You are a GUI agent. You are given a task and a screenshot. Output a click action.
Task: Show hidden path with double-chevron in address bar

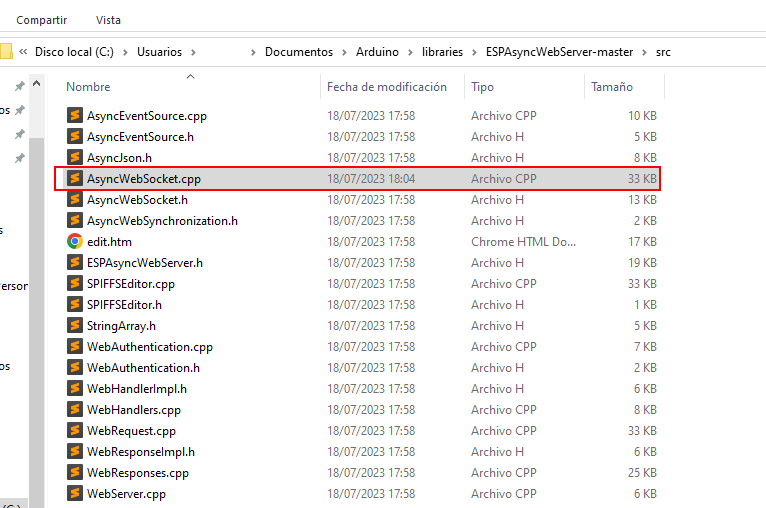[x=23, y=52]
